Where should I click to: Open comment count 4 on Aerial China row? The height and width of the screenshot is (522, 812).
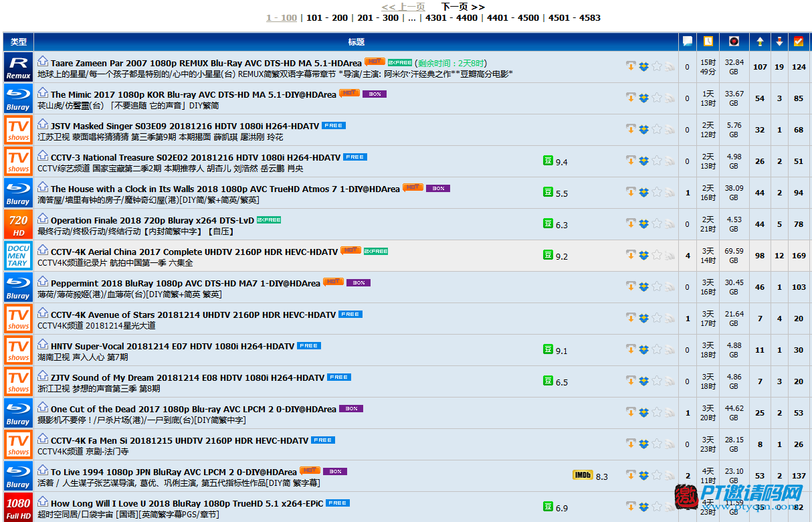(688, 256)
